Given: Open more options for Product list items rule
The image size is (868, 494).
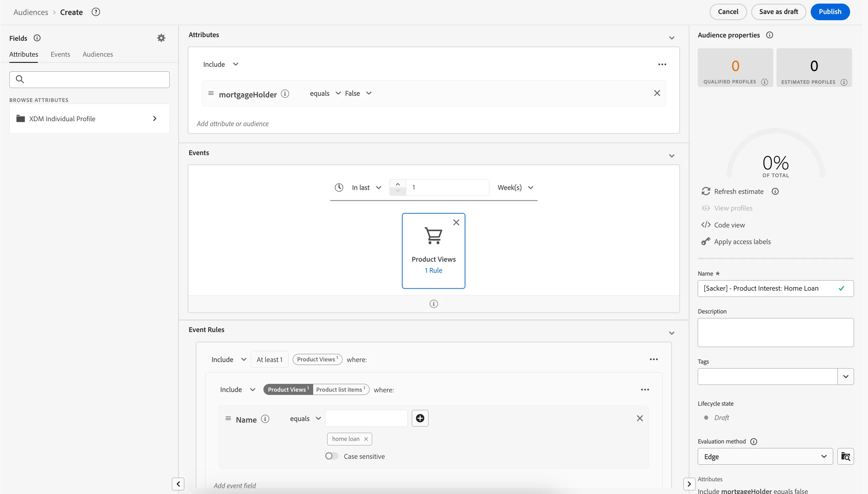Looking at the screenshot, I should 645,390.
